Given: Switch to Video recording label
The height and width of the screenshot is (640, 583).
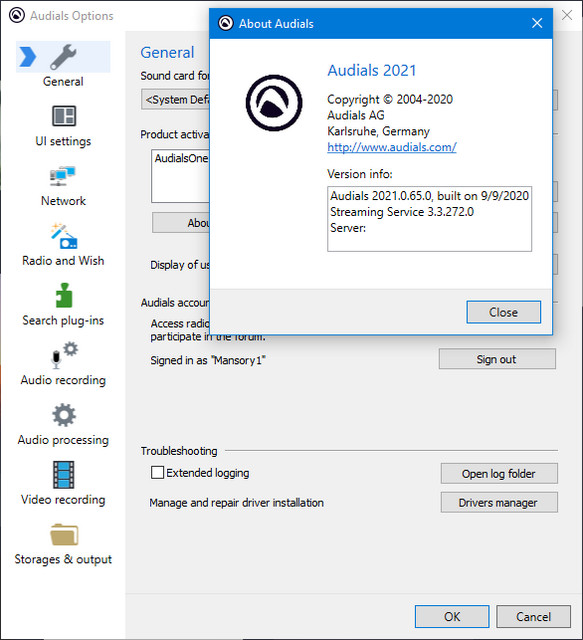Looking at the screenshot, I should pyautogui.click(x=63, y=500).
